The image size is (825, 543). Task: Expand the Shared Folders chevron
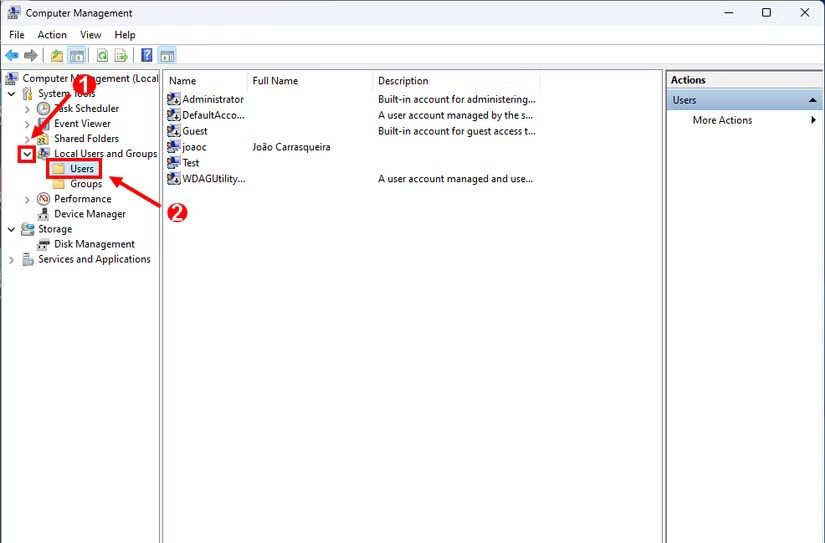pyautogui.click(x=27, y=139)
